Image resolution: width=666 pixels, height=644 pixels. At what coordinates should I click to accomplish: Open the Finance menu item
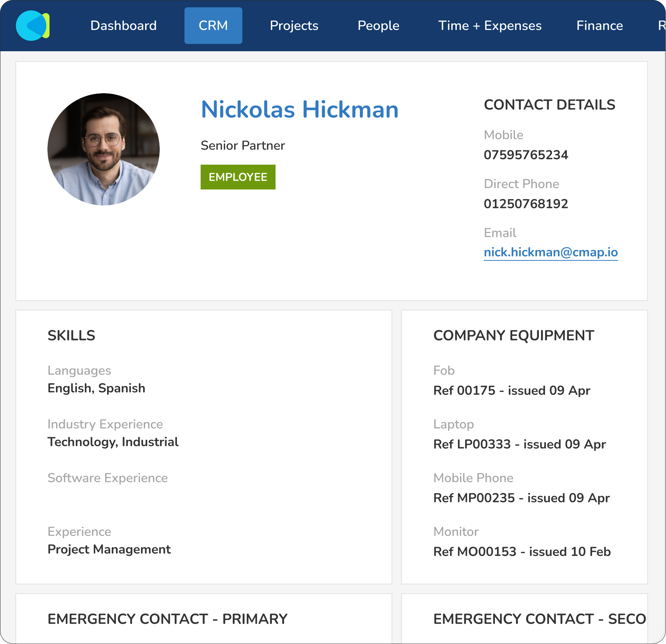[x=599, y=26]
